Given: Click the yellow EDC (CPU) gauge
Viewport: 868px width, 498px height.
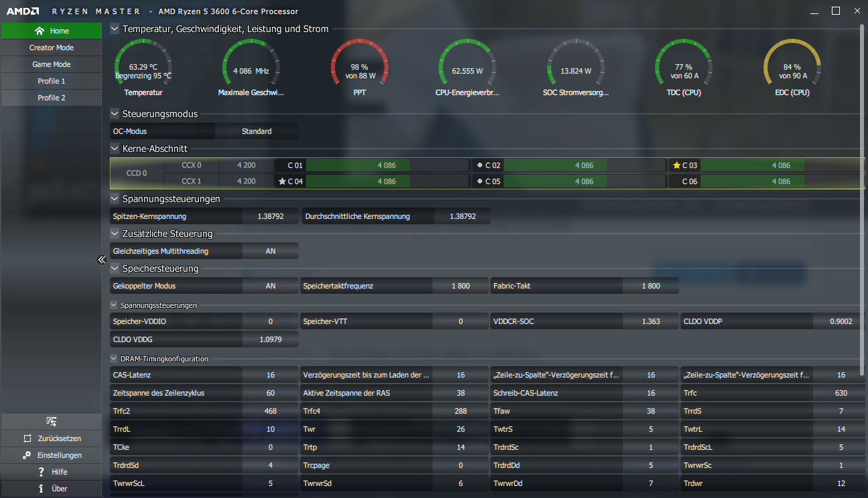Looking at the screenshot, I should click(x=792, y=67).
